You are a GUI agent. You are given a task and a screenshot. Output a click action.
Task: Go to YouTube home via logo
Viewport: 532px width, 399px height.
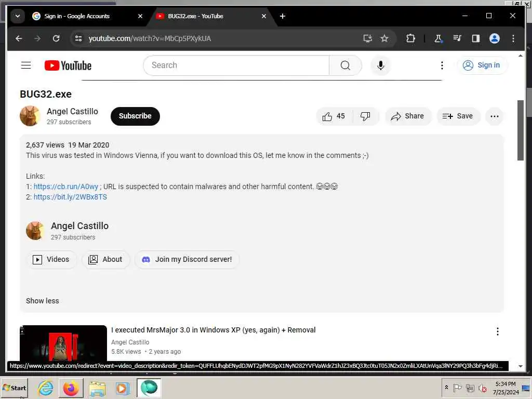[x=68, y=65]
